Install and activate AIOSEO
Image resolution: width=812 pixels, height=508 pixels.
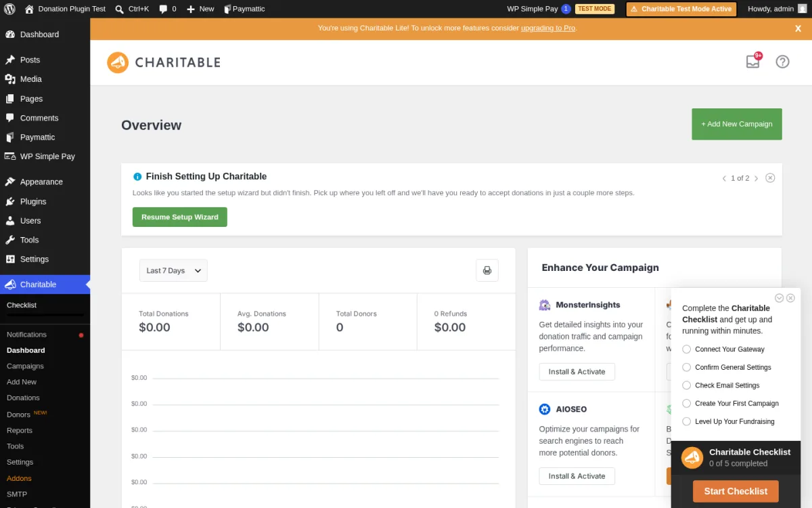[577, 476]
